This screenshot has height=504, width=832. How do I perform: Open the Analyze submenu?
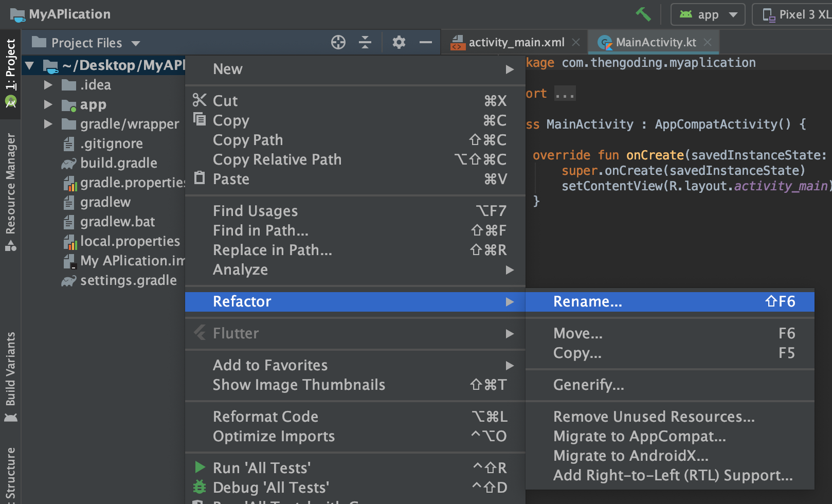355,269
